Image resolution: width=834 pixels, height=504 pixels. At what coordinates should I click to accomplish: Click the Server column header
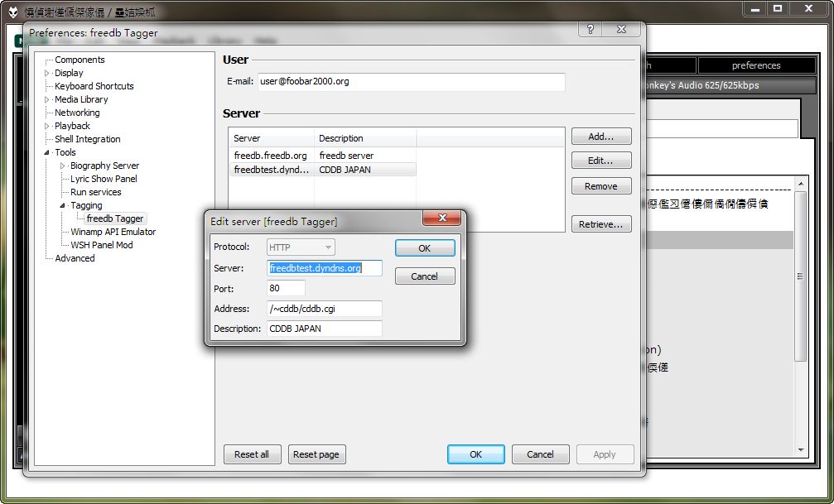tap(272, 138)
